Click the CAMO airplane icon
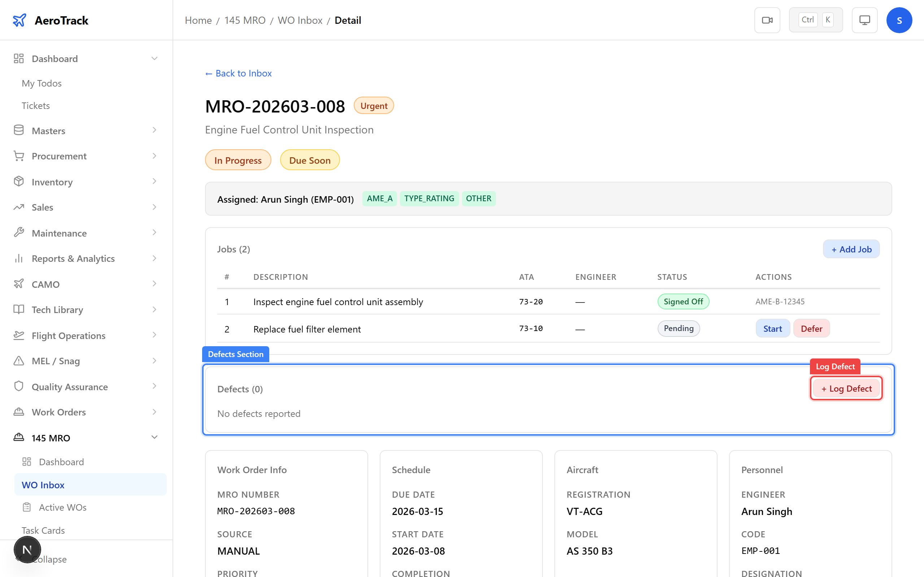 tap(19, 284)
